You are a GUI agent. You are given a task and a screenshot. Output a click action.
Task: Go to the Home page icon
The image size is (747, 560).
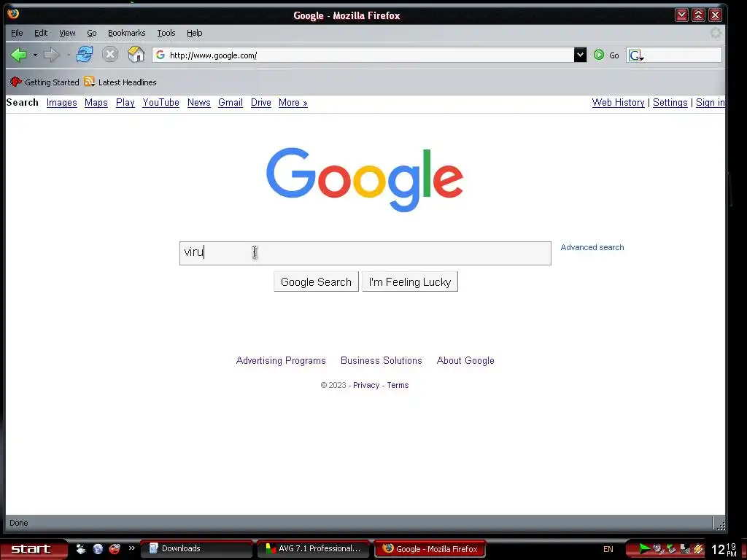136,55
